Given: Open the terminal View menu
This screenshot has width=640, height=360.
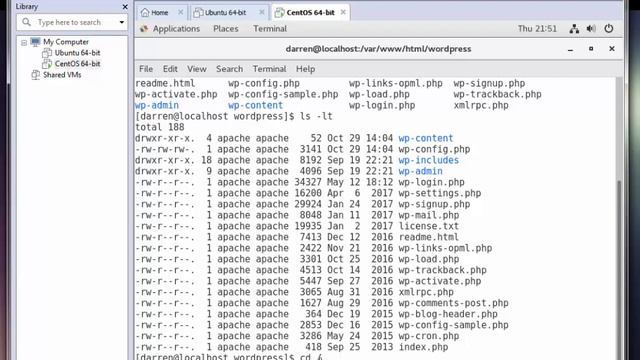Looking at the screenshot, I should [x=197, y=69].
